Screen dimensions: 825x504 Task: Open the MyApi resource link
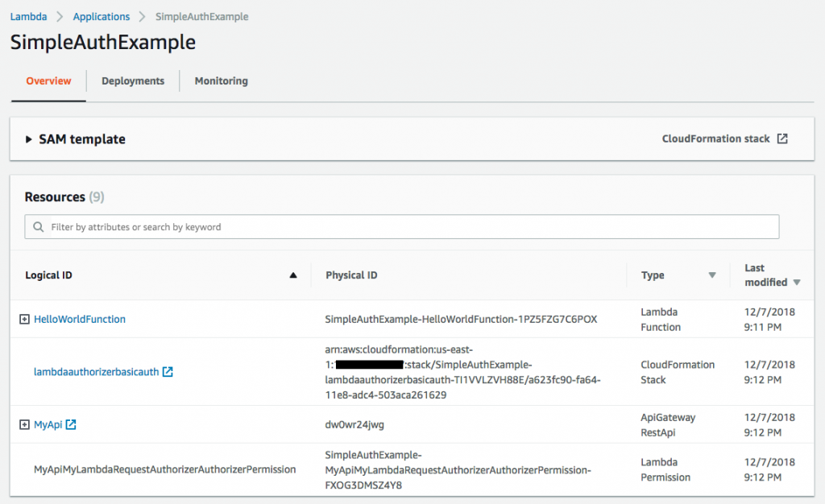click(48, 424)
